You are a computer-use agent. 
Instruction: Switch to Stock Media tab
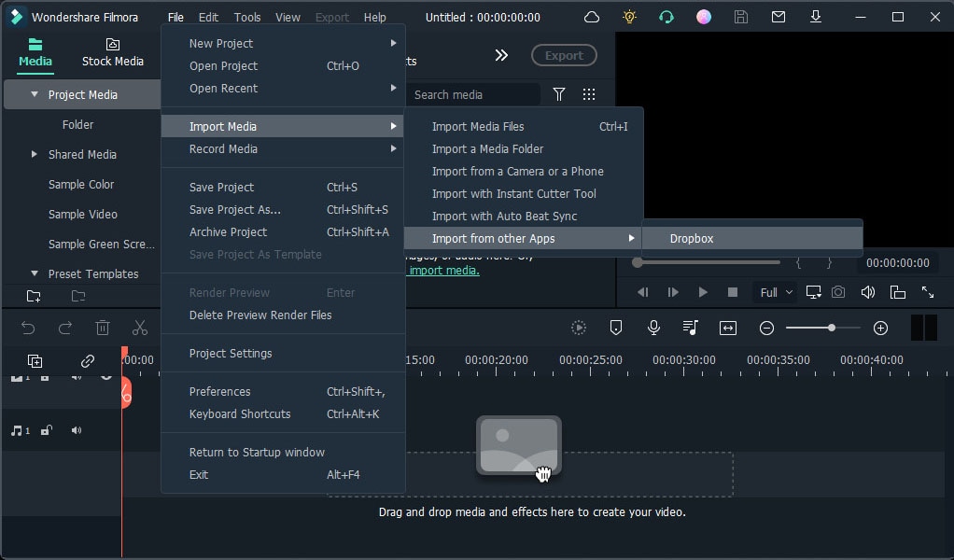click(x=113, y=53)
